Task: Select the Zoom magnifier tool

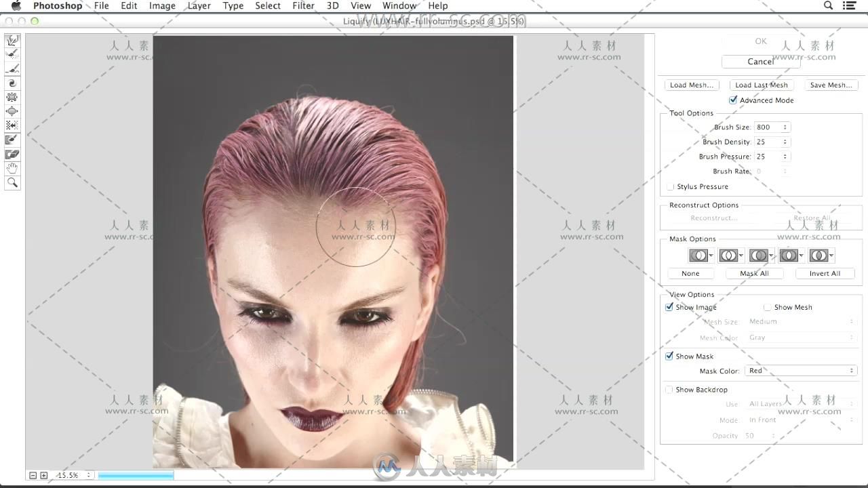Action: 12,182
